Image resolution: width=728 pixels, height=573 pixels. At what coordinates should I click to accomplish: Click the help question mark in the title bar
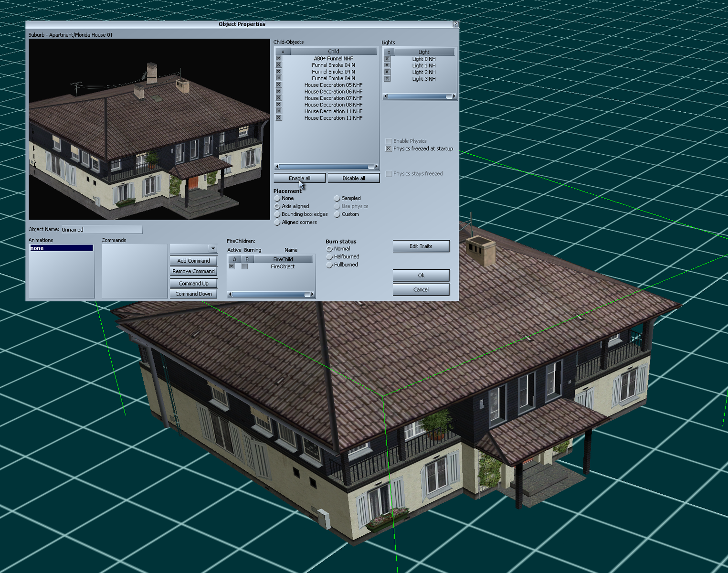point(455,24)
